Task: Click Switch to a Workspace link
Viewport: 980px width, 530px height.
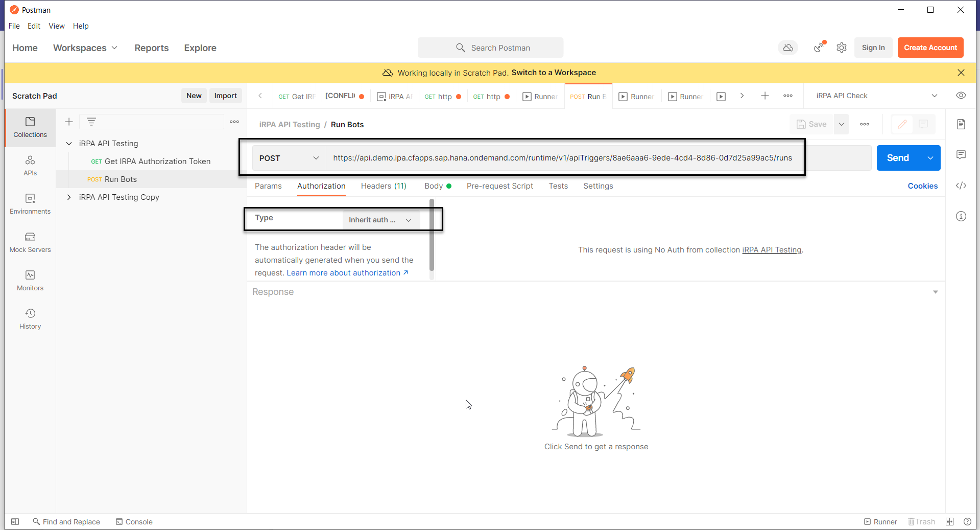Action: click(554, 73)
